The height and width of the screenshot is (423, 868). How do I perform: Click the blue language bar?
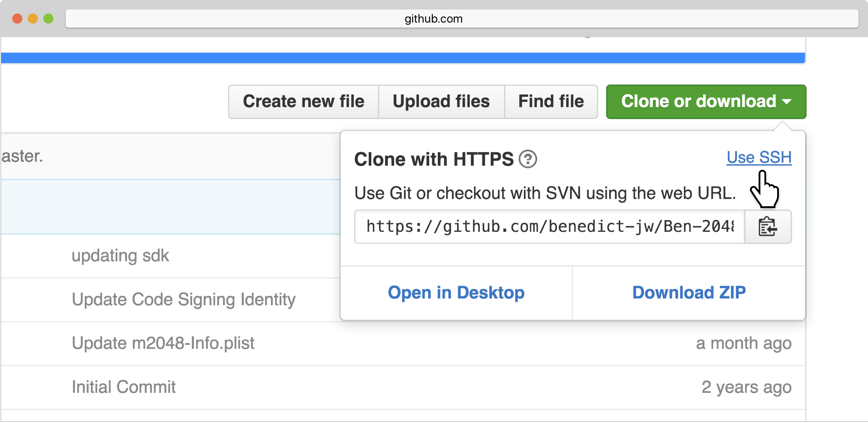403,58
